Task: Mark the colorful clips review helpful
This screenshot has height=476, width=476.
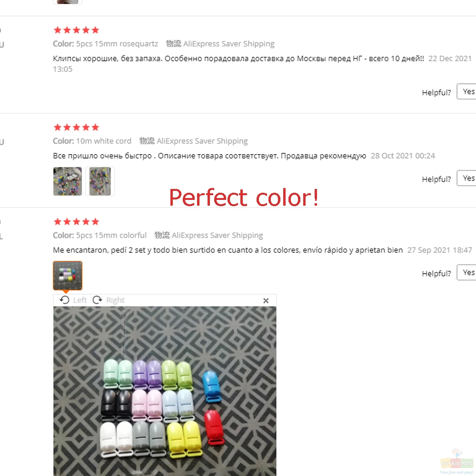Action: click(466, 272)
